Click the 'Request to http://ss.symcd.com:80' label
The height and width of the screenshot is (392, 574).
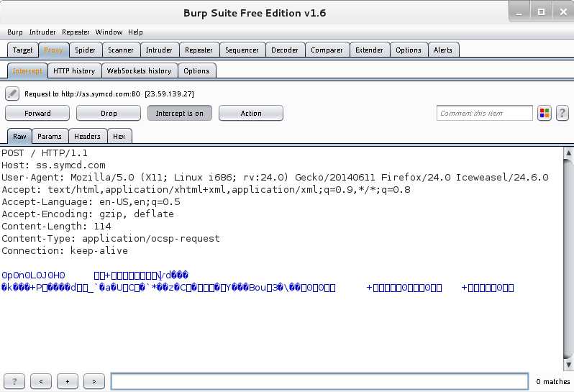pyautogui.click(x=109, y=94)
